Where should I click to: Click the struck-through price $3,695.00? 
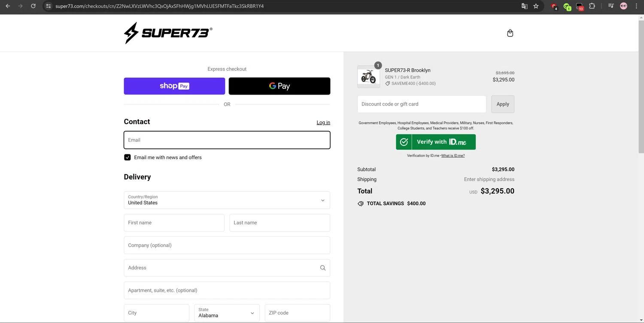click(x=505, y=73)
